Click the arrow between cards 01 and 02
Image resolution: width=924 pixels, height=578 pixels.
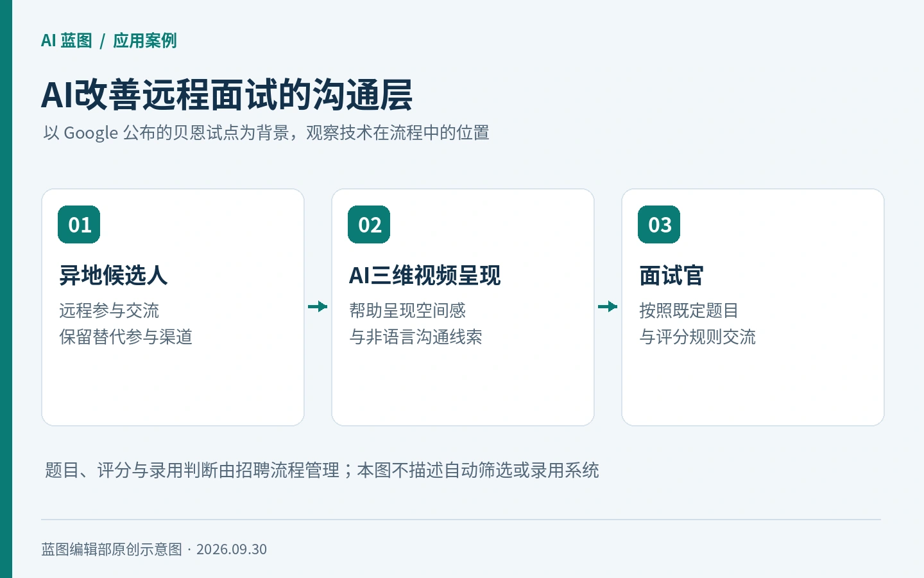(318, 306)
